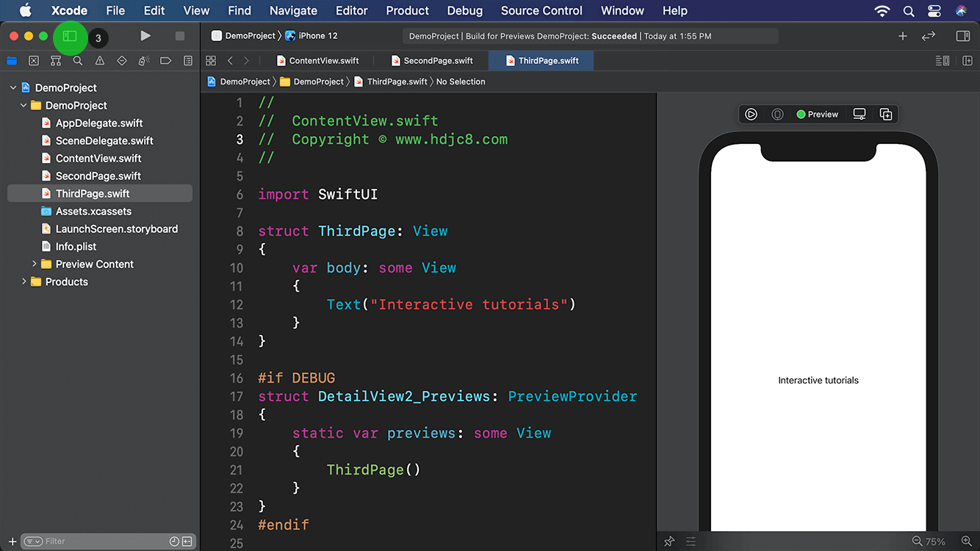Click the 75% zoom level
980x551 pixels.
pyautogui.click(x=936, y=541)
